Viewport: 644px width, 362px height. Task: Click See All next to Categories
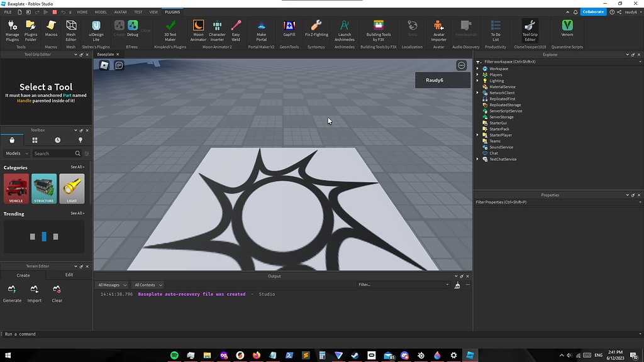click(x=78, y=167)
